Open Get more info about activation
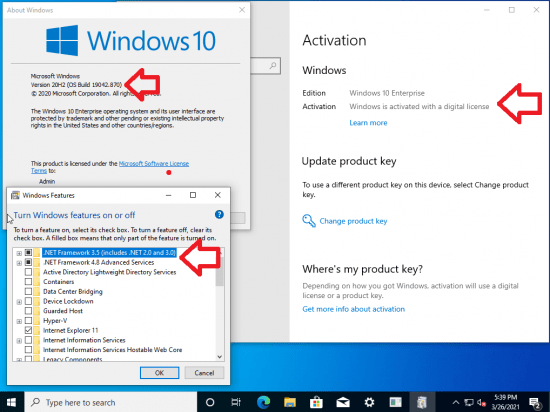Image resolution: width=550 pixels, height=412 pixels. pos(354,309)
